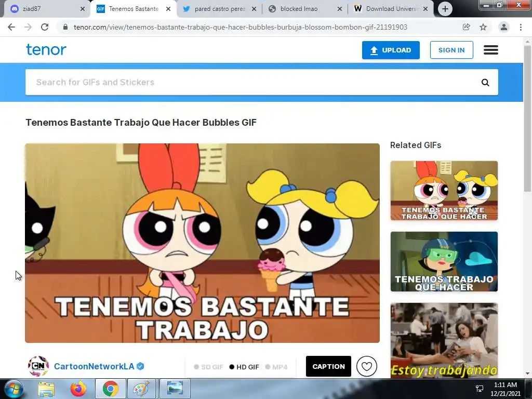Open Chrome's three-dot menu
Viewport: 532px width, 399px height.
point(521,27)
